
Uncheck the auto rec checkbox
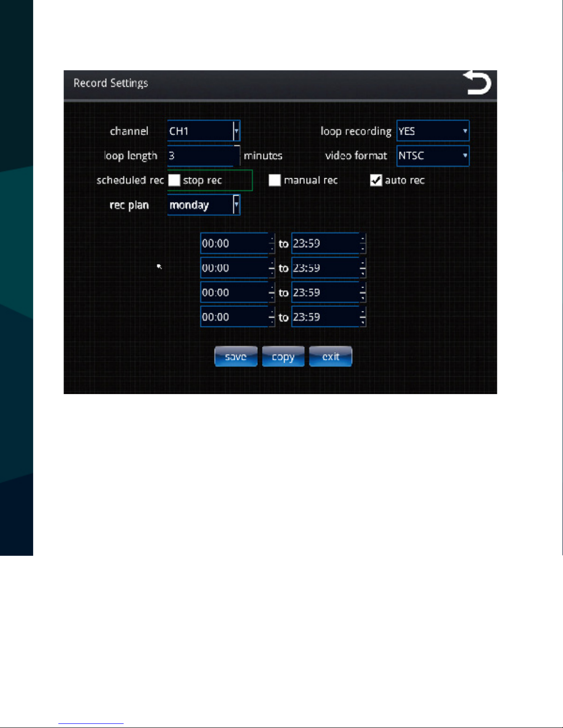[376, 180]
